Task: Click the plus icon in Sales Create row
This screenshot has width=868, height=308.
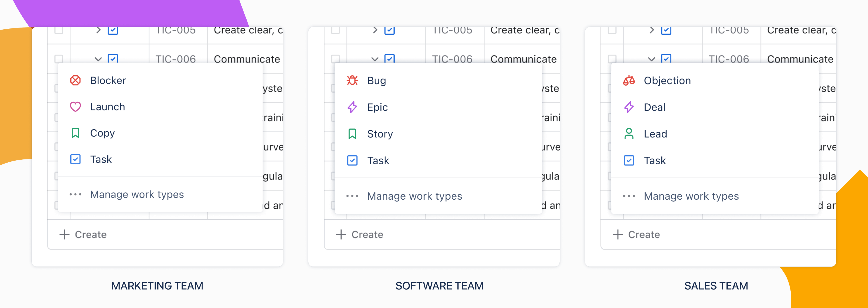Action: [x=618, y=234]
